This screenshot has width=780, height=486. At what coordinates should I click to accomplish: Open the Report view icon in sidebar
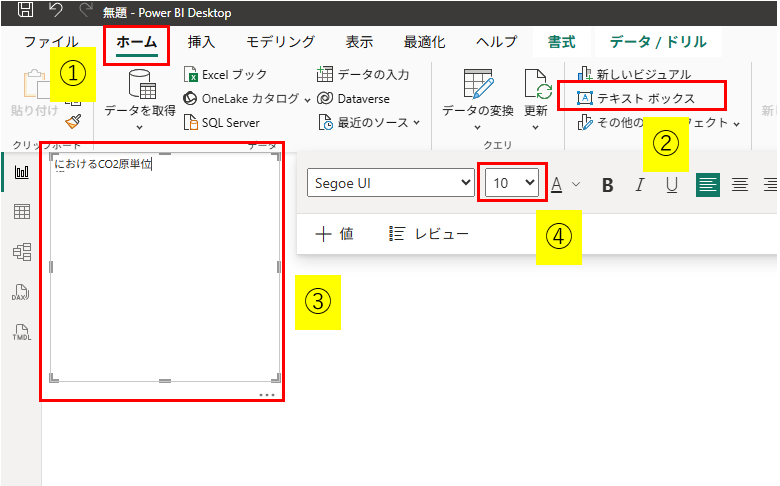[x=22, y=172]
